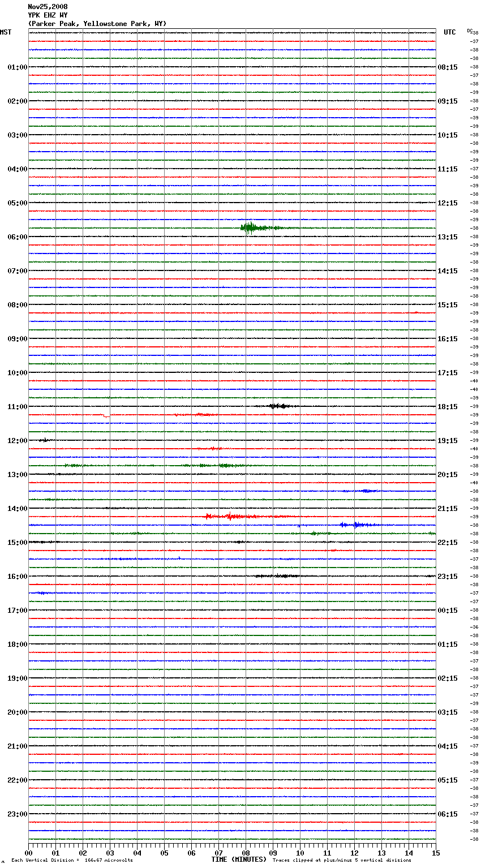Click the 03 minute tick label on the bottom axis
Screen dimensions: 481x868
[110, 853]
